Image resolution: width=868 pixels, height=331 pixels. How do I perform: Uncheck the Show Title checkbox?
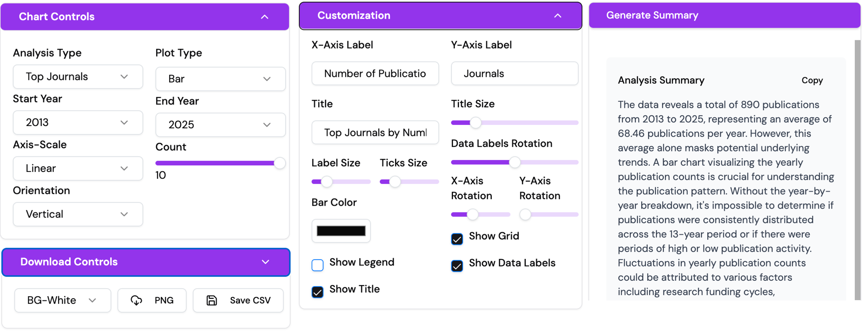click(317, 292)
